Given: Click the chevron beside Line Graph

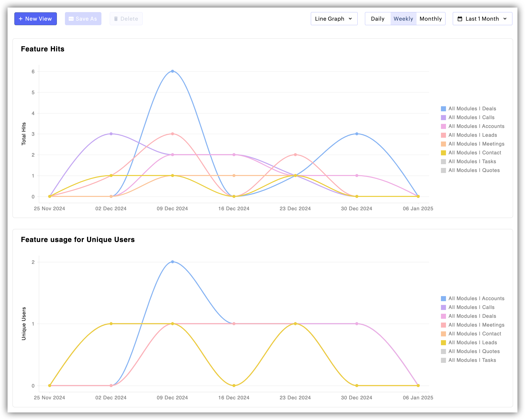Looking at the screenshot, I should (x=350, y=19).
